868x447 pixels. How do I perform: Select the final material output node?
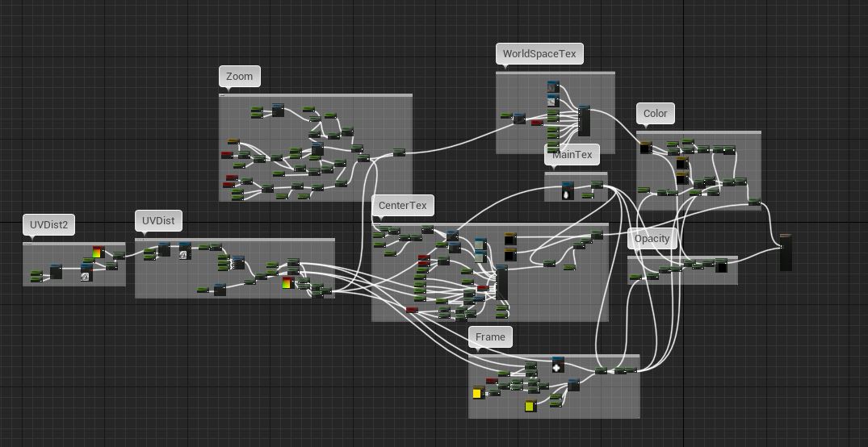pyautogui.click(x=785, y=253)
